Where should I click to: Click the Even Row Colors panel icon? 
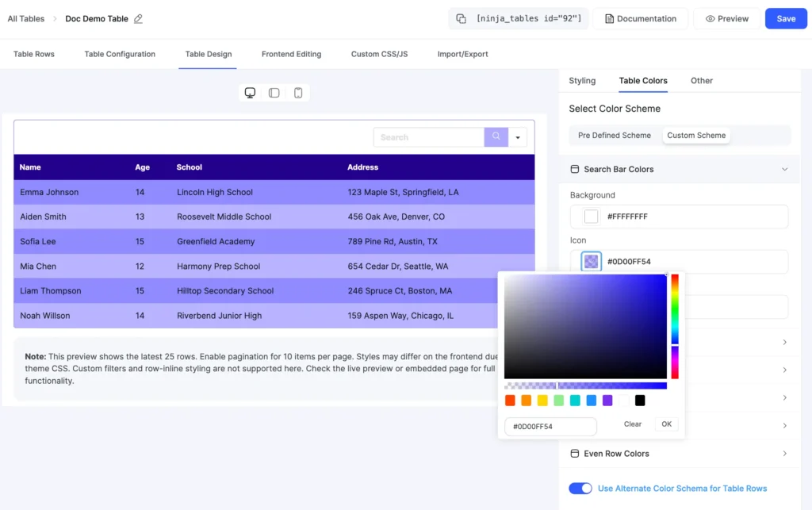[x=574, y=454]
